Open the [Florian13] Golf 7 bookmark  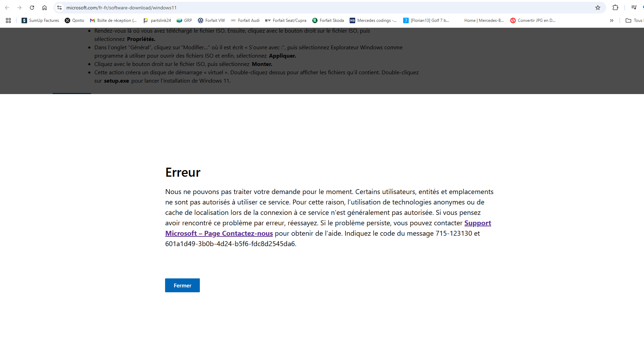[426, 20]
